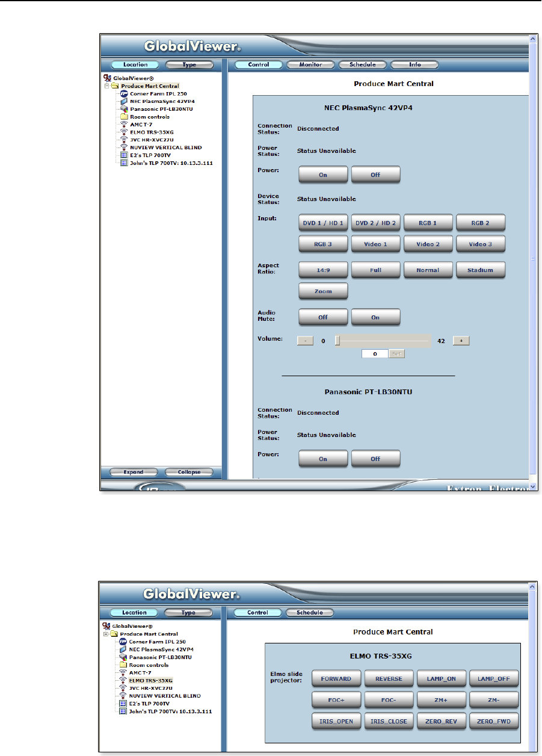Select Location tab in the ELMO panel window
The height and width of the screenshot is (756, 542).
coord(134,613)
